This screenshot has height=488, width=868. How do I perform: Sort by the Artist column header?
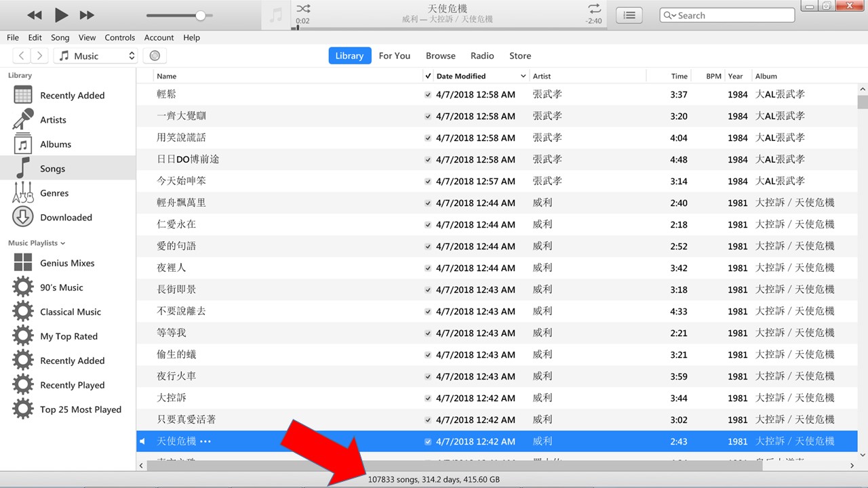542,76
